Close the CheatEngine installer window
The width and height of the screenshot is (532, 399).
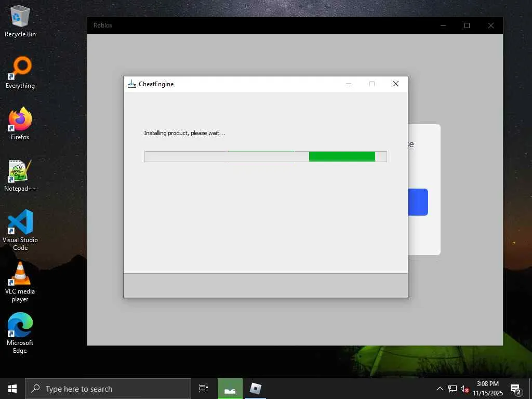click(x=395, y=84)
